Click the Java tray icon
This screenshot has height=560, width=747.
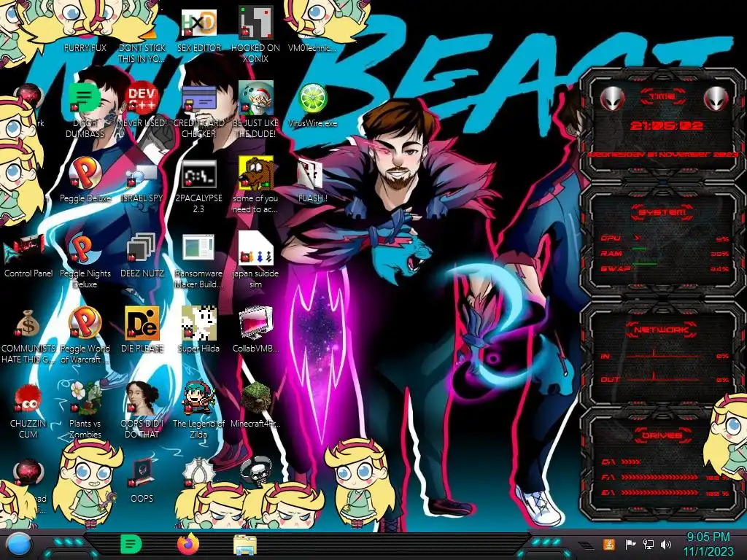pyautogui.click(x=609, y=544)
